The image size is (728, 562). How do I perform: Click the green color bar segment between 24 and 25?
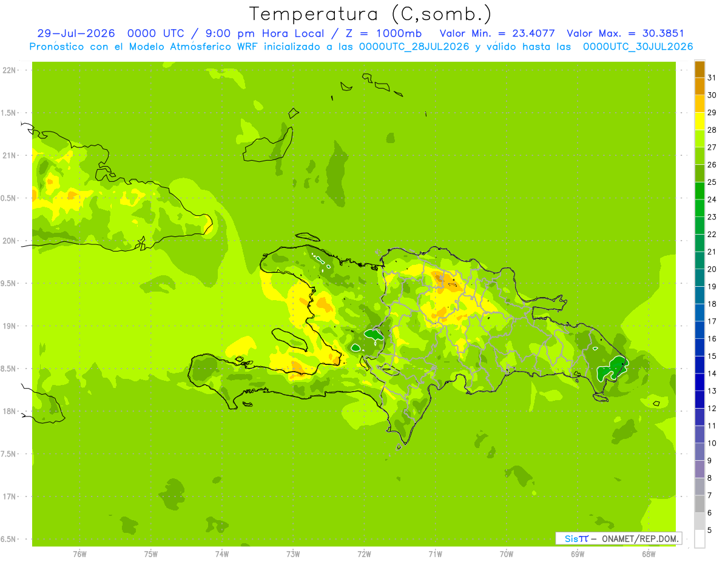pyautogui.click(x=699, y=191)
